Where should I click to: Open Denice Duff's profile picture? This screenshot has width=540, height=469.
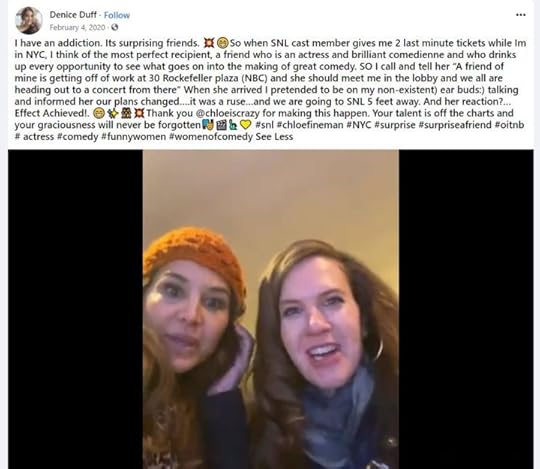29,21
